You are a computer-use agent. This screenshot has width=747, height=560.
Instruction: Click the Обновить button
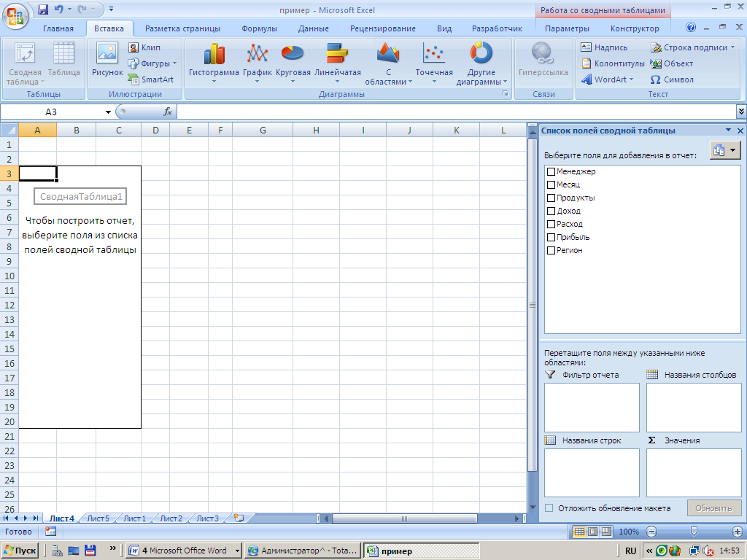pyautogui.click(x=713, y=508)
